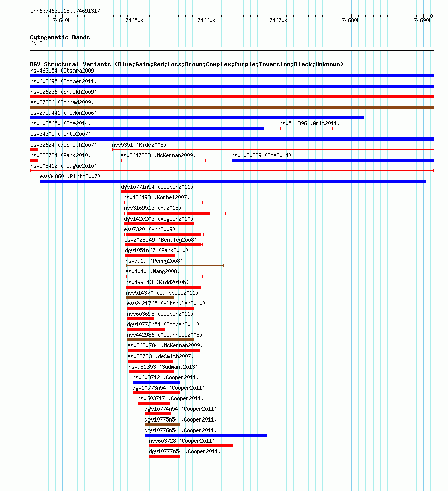448x491 pixels.
Task: Click the esv4040 (Wang2008) variant label
Action: coord(153,271)
